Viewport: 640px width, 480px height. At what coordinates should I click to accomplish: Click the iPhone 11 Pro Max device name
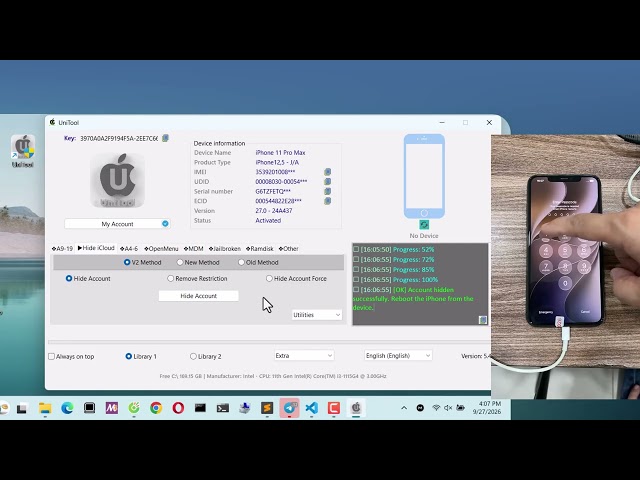click(x=280, y=152)
